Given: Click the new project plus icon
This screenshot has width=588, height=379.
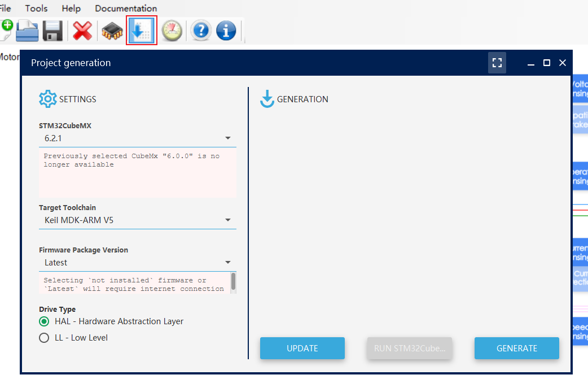Looking at the screenshot, I should click(6, 30).
